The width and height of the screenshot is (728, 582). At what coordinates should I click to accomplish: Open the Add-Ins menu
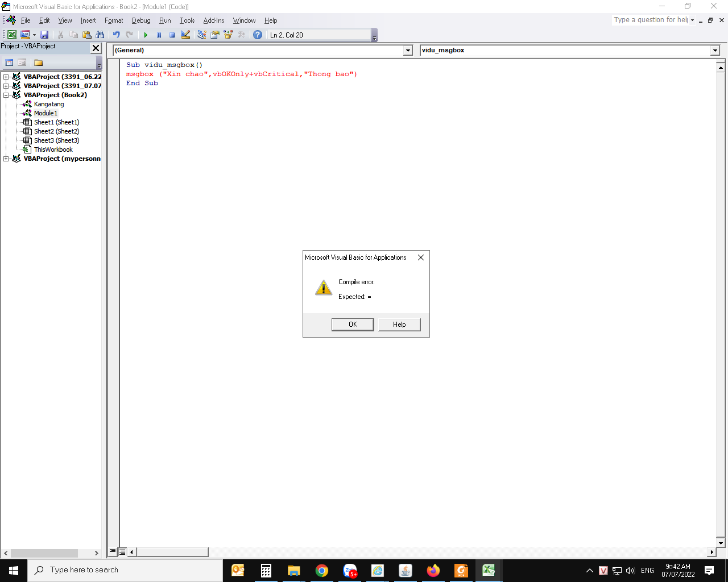point(214,20)
